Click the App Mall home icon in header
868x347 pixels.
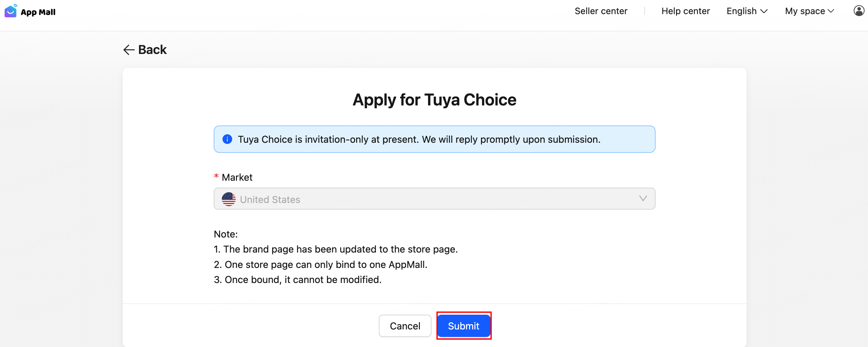pos(10,11)
